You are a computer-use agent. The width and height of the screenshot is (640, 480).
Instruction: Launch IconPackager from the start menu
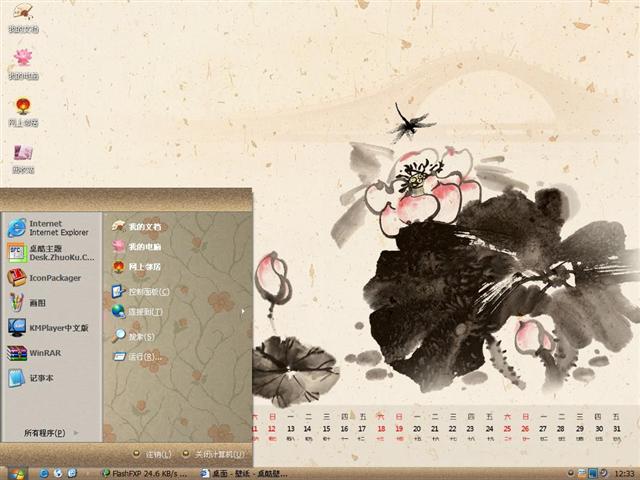click(x=44, y=278)
